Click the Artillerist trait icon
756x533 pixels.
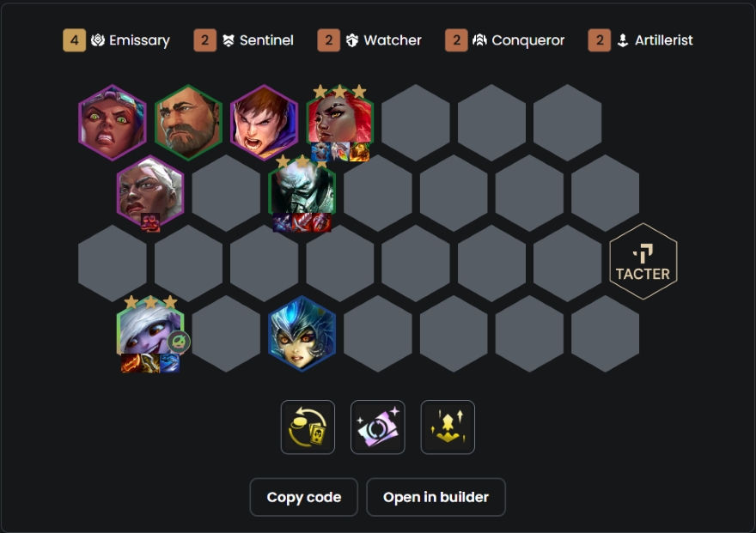(x=623, y=40)
